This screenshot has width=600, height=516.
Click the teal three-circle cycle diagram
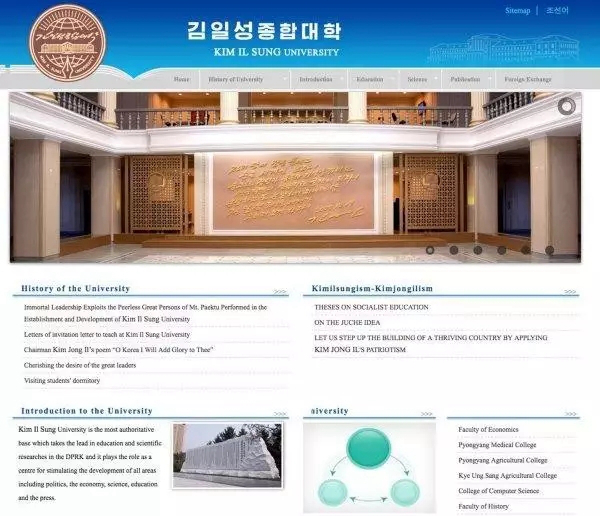click(369, 467)
